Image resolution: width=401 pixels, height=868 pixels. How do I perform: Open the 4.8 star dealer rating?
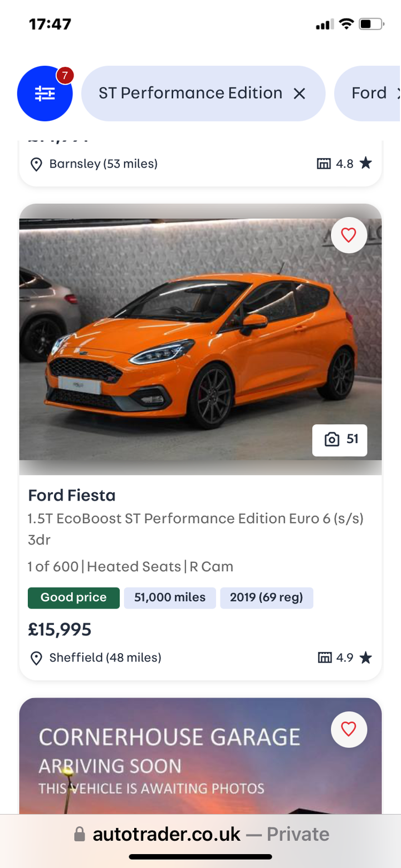point(344,164)
